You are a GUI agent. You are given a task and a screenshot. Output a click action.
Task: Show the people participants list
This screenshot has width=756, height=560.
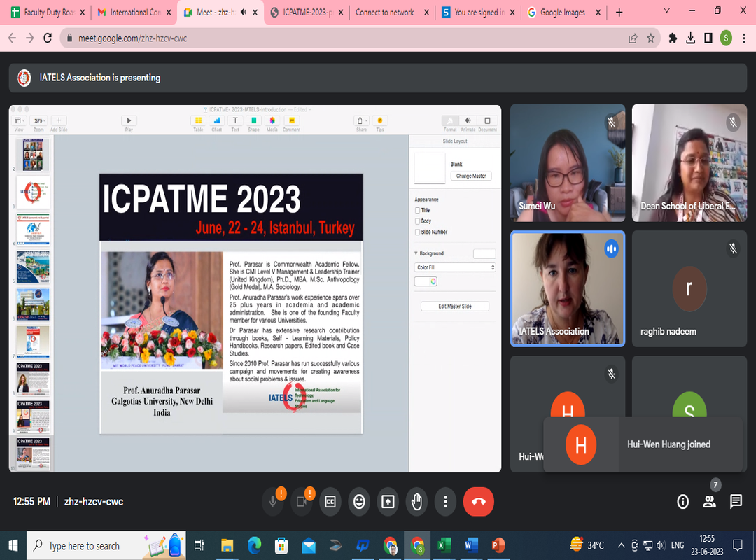coord(709,501)
